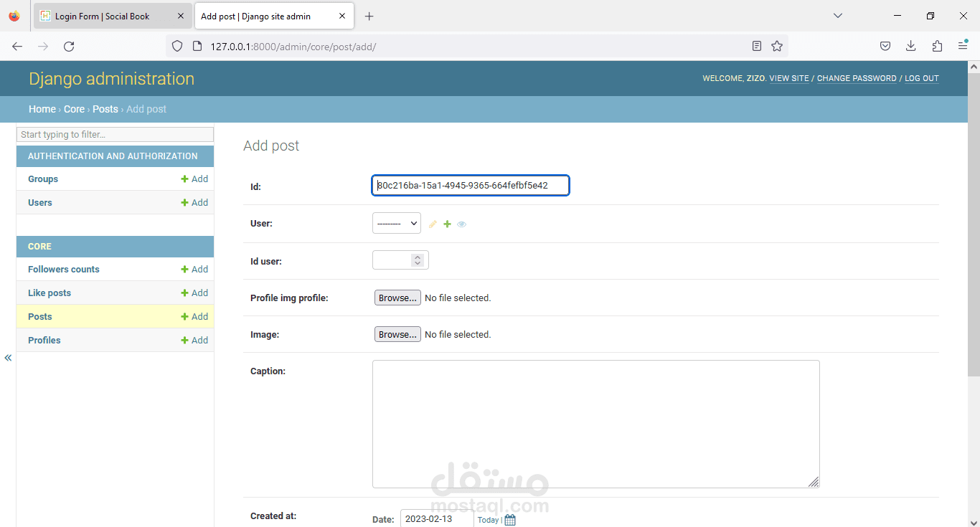980x527 pixels.
Task: Open Pocket save icon in toolbar
Action: point(885,46)
